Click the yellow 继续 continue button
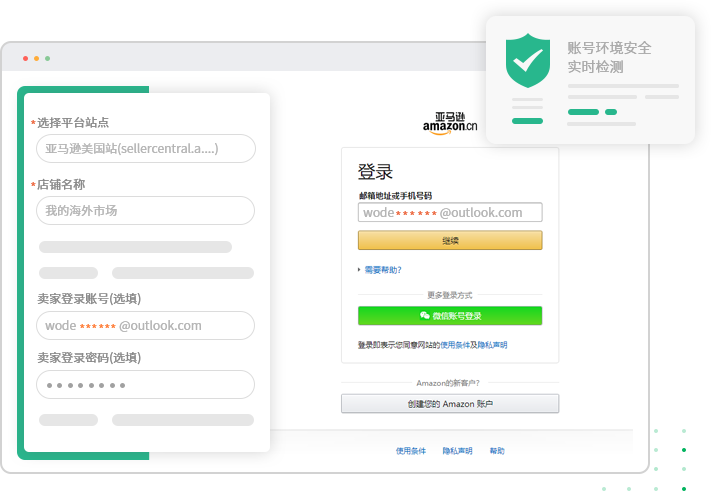Image resolution: width=711 pixels, height=491 pixels. tap(450, 240)
